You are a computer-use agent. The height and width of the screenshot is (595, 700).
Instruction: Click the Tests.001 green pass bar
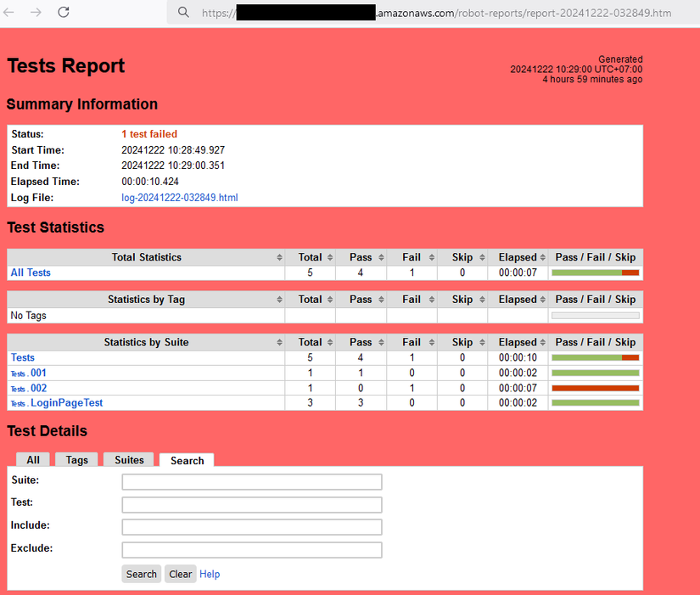click(595, 373)
